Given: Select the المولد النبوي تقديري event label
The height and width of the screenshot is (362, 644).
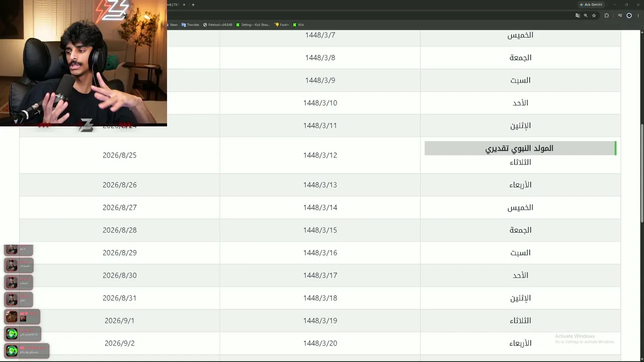Looking at the screenshot, I should [519, 148].
